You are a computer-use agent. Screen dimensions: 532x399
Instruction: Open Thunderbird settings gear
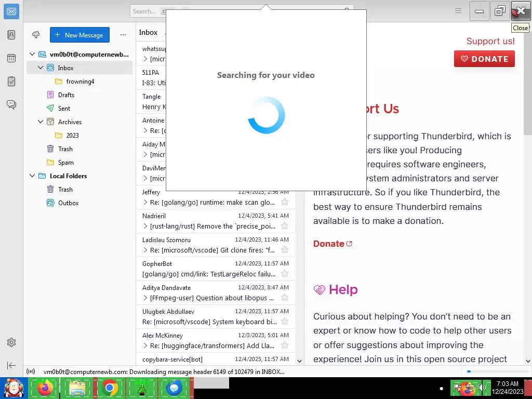point(11,342)
